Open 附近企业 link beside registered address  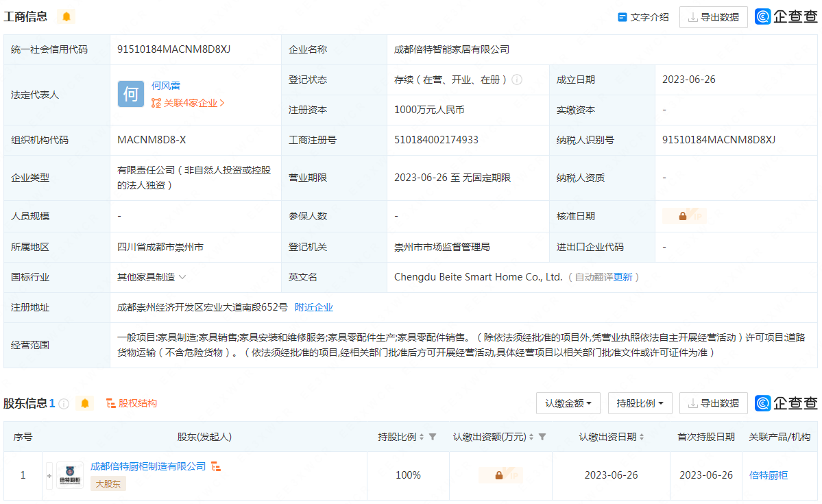[x=314, y=307]
